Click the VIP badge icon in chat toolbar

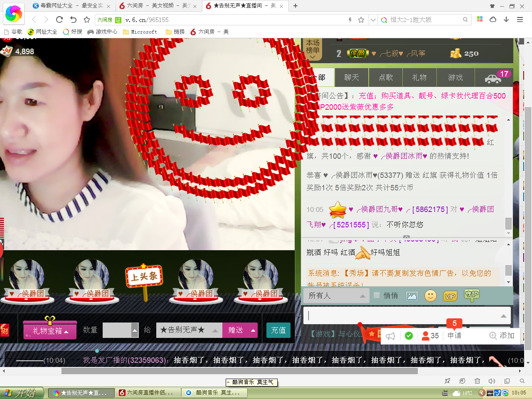click(x=450, y=296)
